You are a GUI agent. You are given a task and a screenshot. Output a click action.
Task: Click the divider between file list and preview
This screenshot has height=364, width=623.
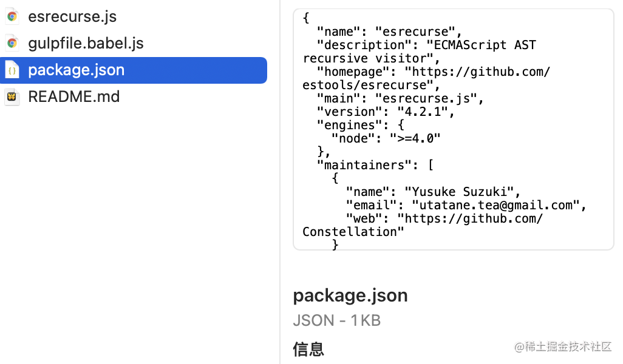coord(280,182)
